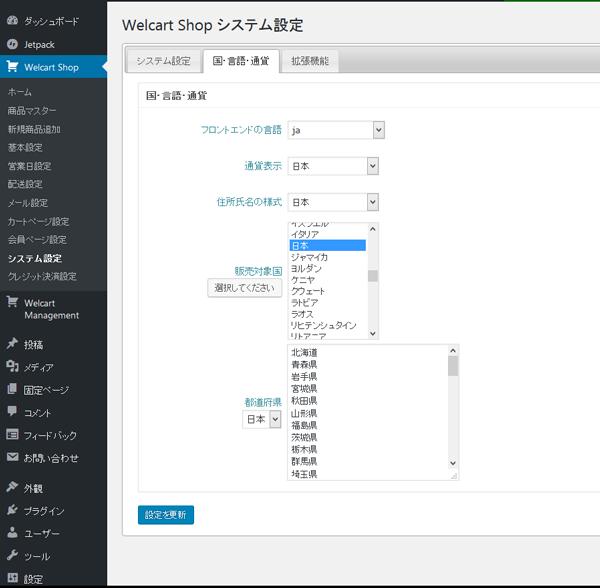The width and height of the screenshot is (600, 588).
Task: Click the Welcart Shop cart icon
Action: (12, 67)
